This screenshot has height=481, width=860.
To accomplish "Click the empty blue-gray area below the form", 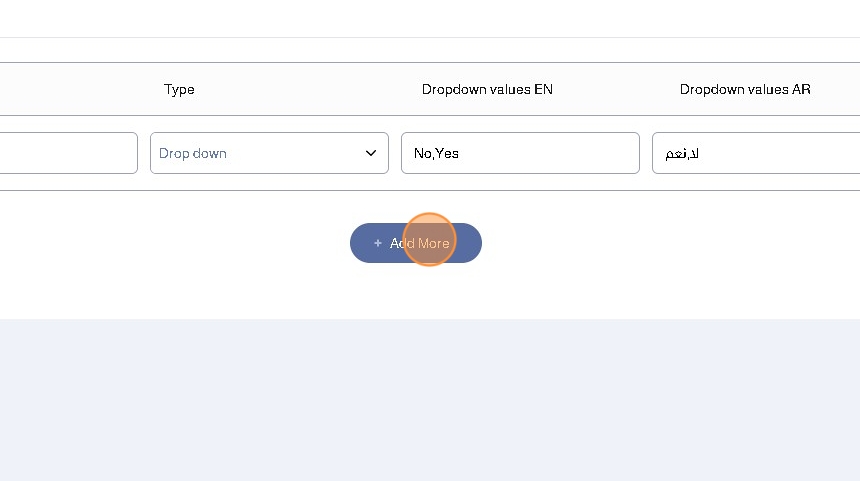I will [x=430, y=400].
